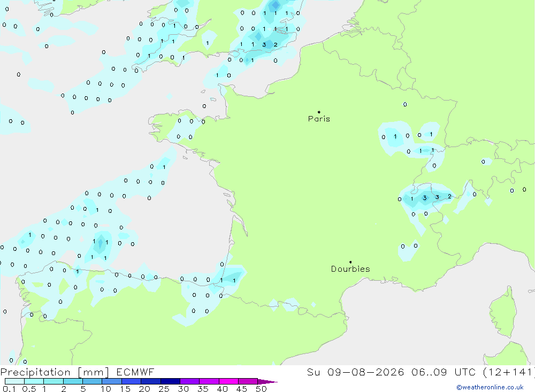Click the '50' legend scale label
The height and width of the screenshot is (392, 535).
pos(261,389)
